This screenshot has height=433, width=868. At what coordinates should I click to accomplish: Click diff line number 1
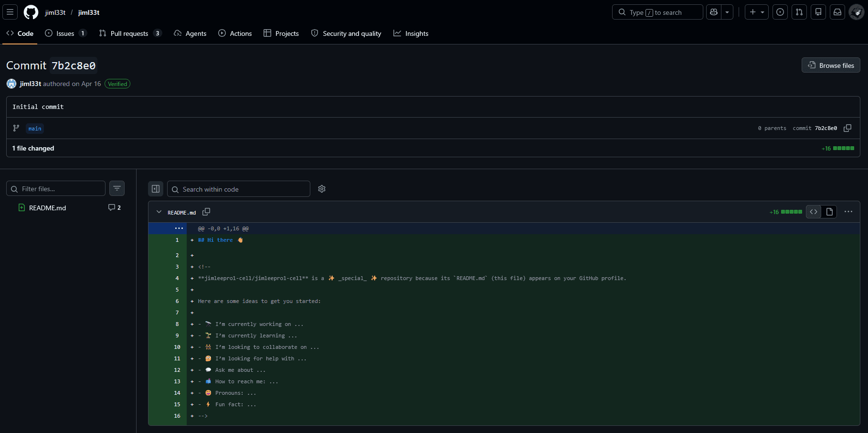177,240
